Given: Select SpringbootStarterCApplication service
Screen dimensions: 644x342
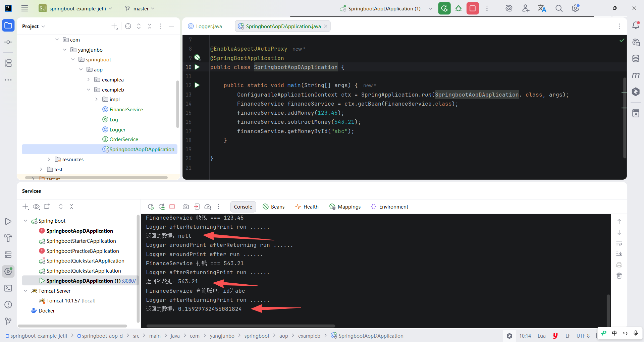Looking at the screenshot, I should pos(81,241).
